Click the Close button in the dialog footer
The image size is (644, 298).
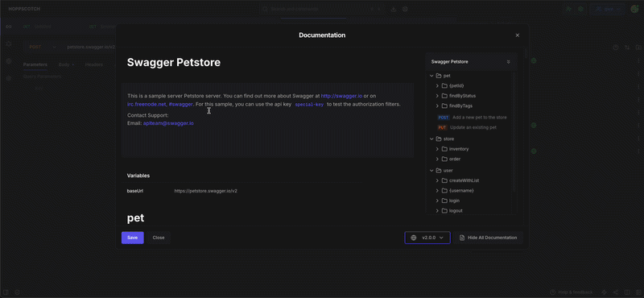(159, 238)
